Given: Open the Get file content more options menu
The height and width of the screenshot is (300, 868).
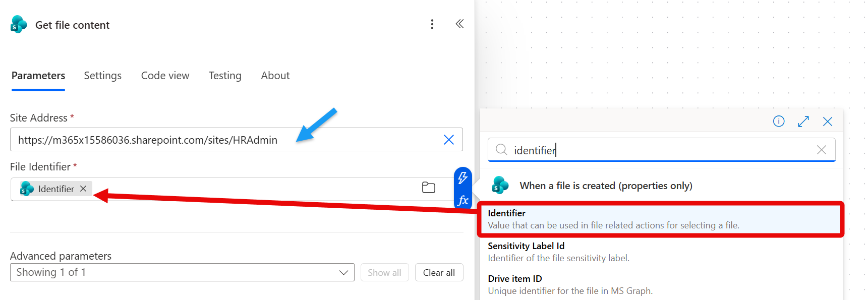Looking at the screenshot, I should [432, 24].
